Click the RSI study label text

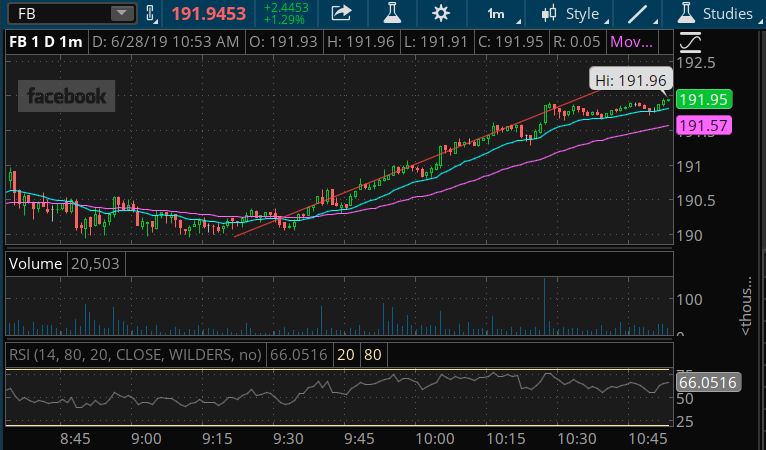tap(135, 354)
